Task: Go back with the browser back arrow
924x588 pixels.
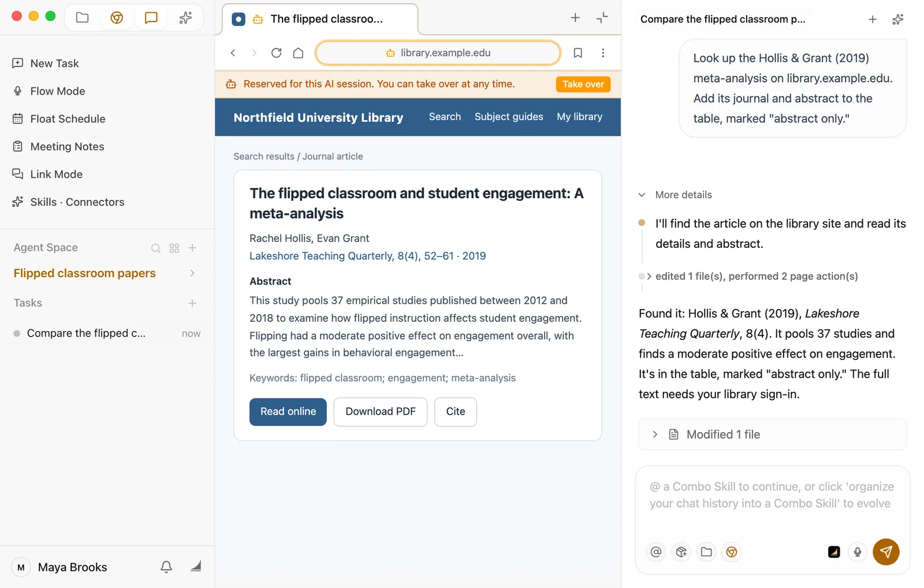Action: click(233, 53)
